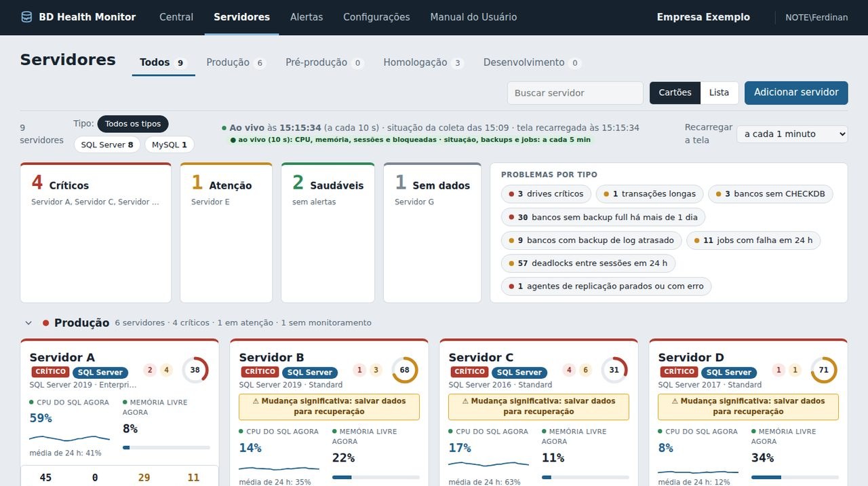Click Servidor A red critical count badge 2

tap(150, 370)
